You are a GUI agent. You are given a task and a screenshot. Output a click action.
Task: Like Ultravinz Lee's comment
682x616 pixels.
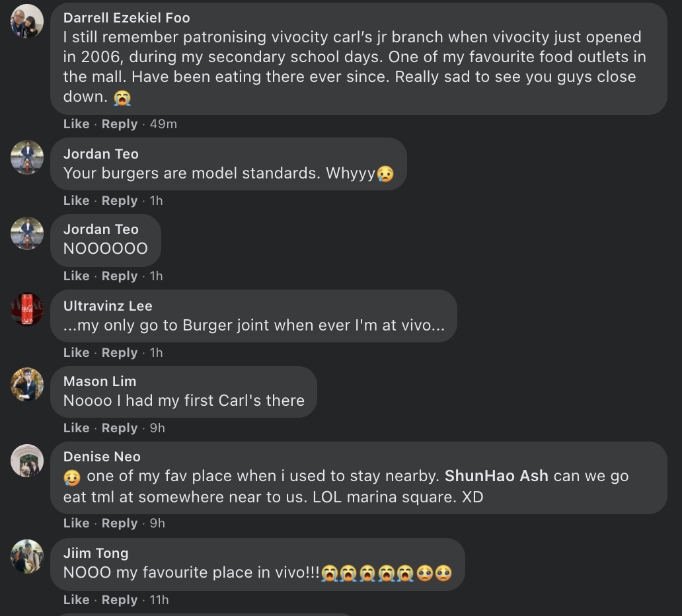pyautogui.click(x=76, y=353)
